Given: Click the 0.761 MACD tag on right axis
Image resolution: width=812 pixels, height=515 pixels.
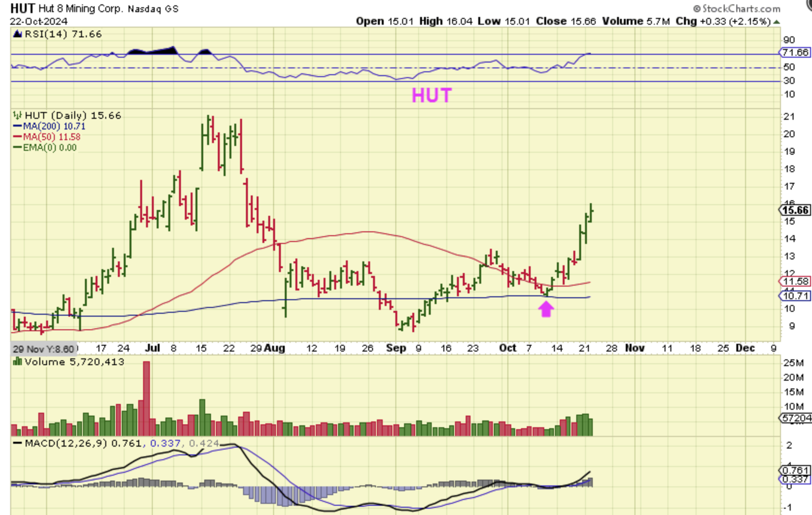Looking at the screenshot, I should [795, 470].
